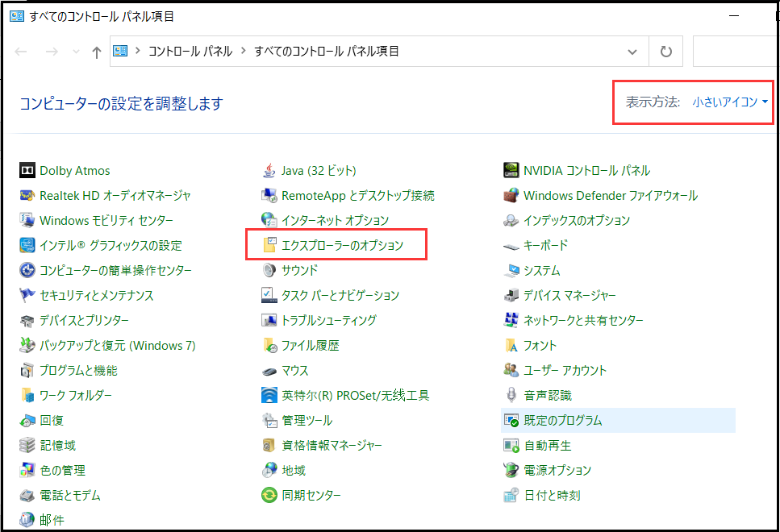780x532 pixels.
Task: Click the Realtek HD オーディオマネージャ icon
Action: click(27, 195)
